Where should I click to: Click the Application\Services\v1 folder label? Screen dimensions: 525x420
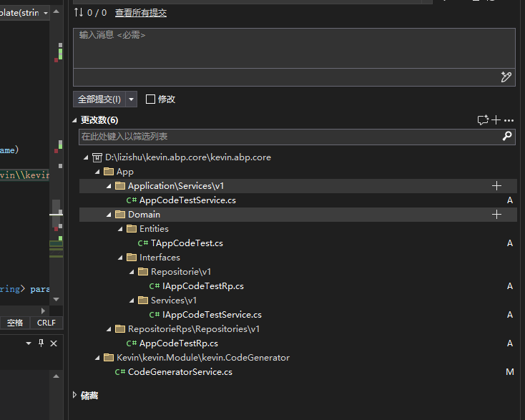176,186
